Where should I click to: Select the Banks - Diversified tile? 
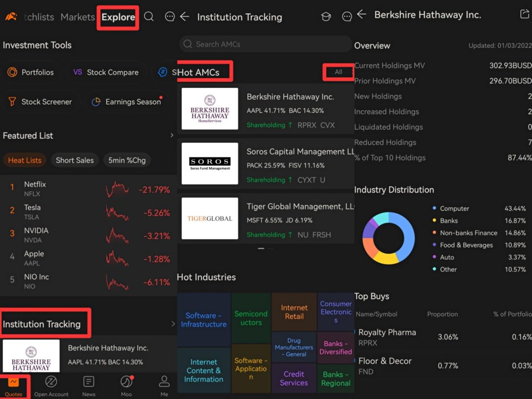point(336,348)
